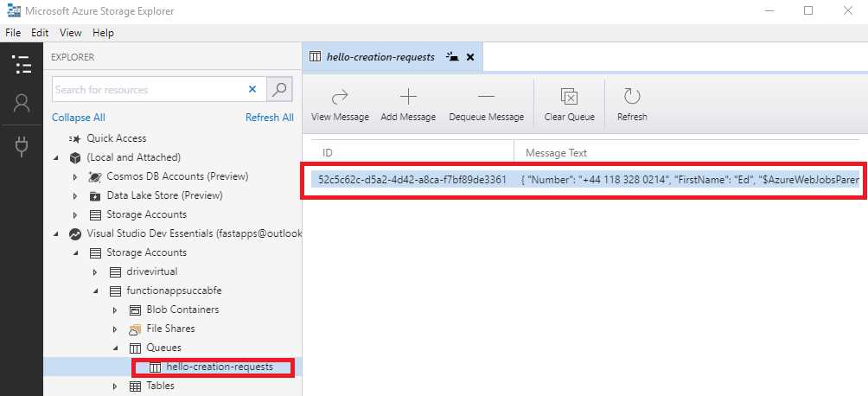
Task: Click the Local and Attached cube icon
Action: [x=74, y=157]
